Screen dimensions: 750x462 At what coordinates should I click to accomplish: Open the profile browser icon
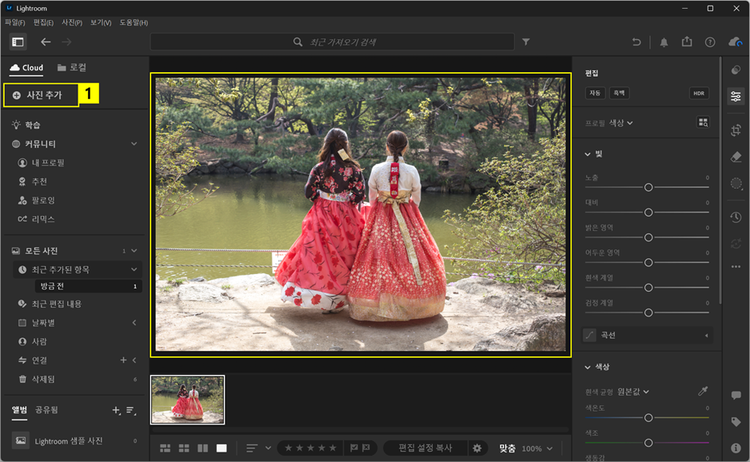702,122
